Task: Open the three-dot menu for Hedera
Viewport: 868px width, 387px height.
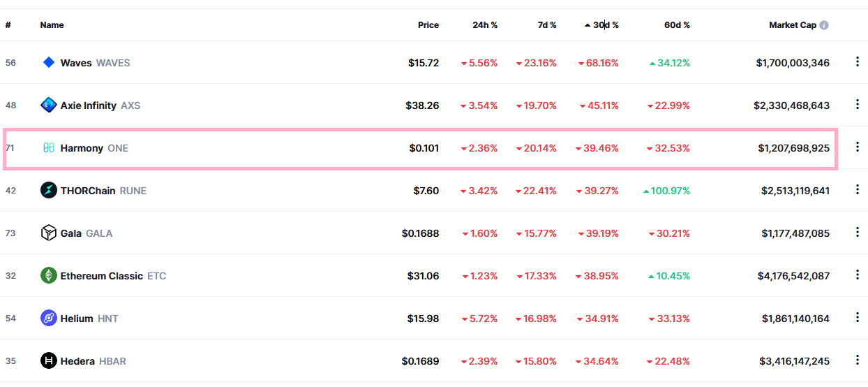Action: 858,360
